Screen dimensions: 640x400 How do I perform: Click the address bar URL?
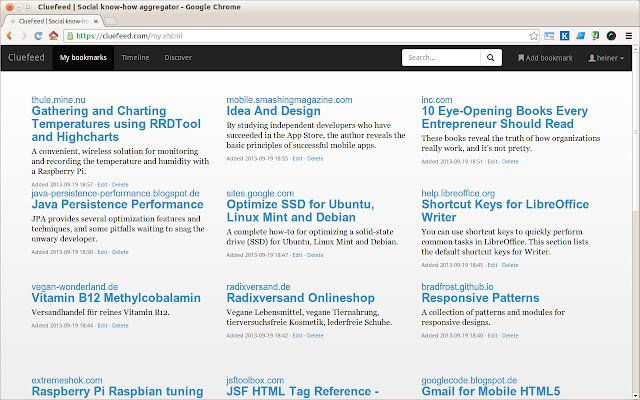coord(129,36)
